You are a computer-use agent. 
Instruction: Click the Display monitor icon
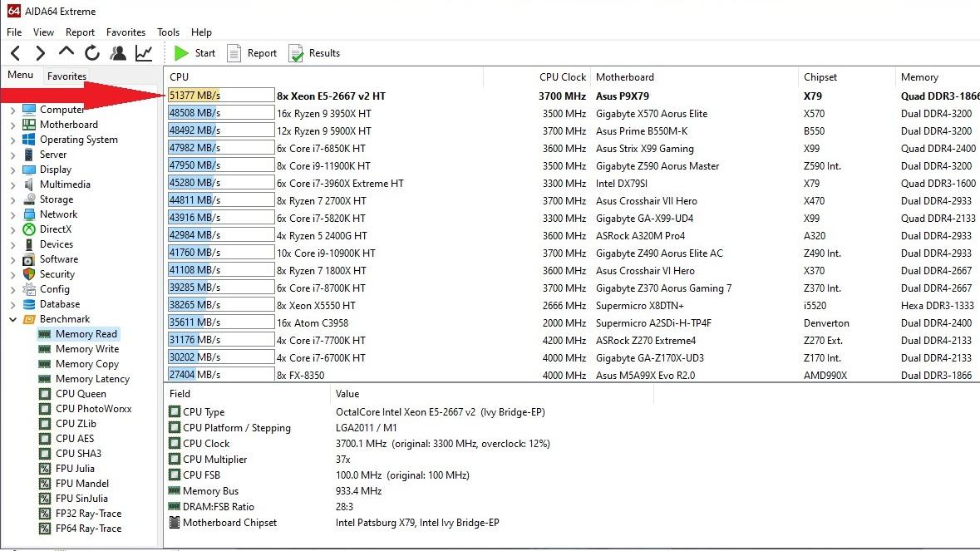(x=29, y=170)
